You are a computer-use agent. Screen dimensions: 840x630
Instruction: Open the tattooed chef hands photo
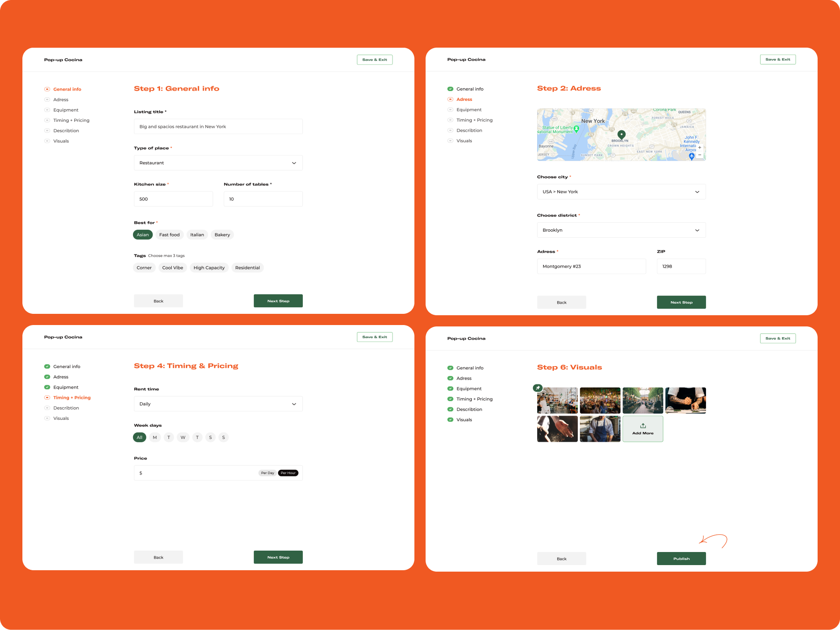[686, 401]
